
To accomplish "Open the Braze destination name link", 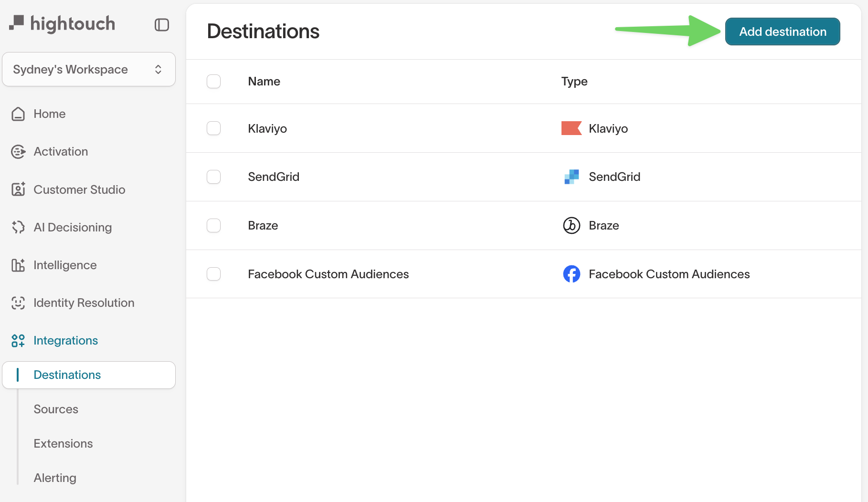I will click(x=263, y=226).
